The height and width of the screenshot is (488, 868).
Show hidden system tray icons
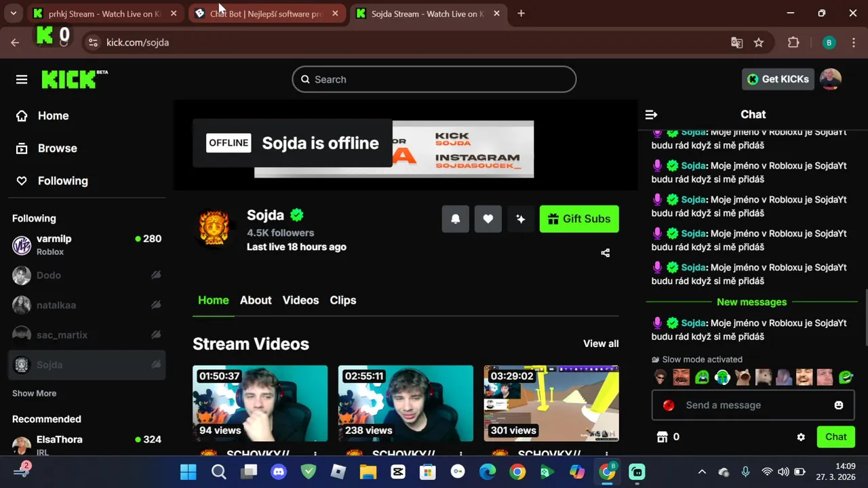pyautogui.click(x=702, y=472)
